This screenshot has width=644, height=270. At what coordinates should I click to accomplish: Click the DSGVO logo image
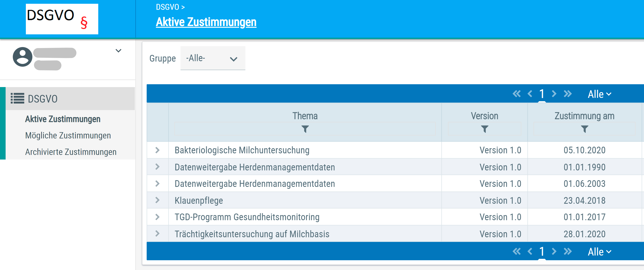62,19
